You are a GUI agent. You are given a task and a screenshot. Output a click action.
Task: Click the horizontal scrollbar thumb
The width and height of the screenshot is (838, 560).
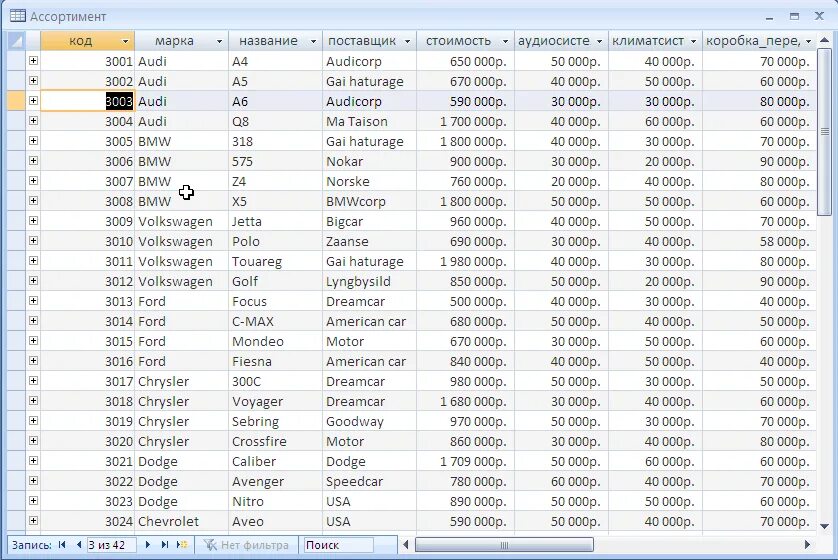click(504, 545)
